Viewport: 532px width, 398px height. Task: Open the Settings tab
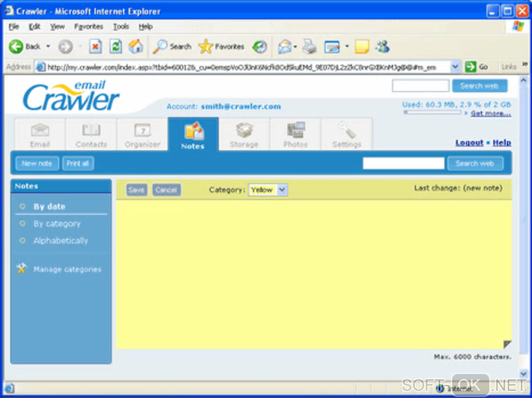[347, 135]
